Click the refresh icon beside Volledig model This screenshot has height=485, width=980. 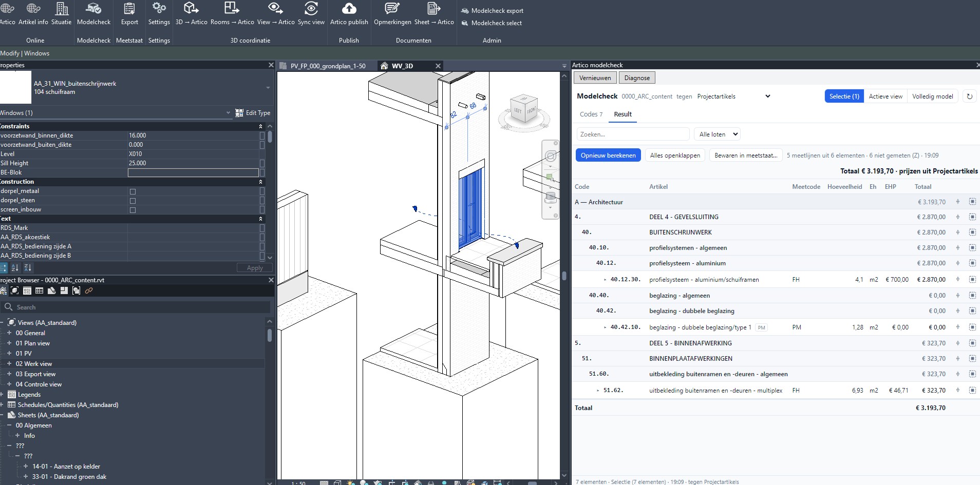(x=969, y=96)
